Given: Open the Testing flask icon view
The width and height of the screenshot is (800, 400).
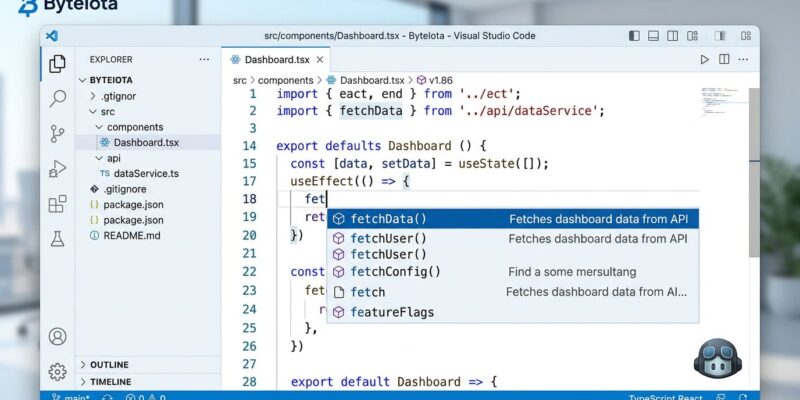Looking at the screenshot, I should click(x=58, y=240).
